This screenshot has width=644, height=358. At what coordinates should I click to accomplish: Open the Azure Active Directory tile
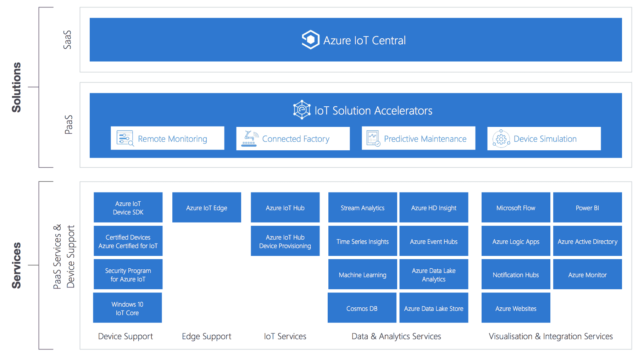click(587, 241)
